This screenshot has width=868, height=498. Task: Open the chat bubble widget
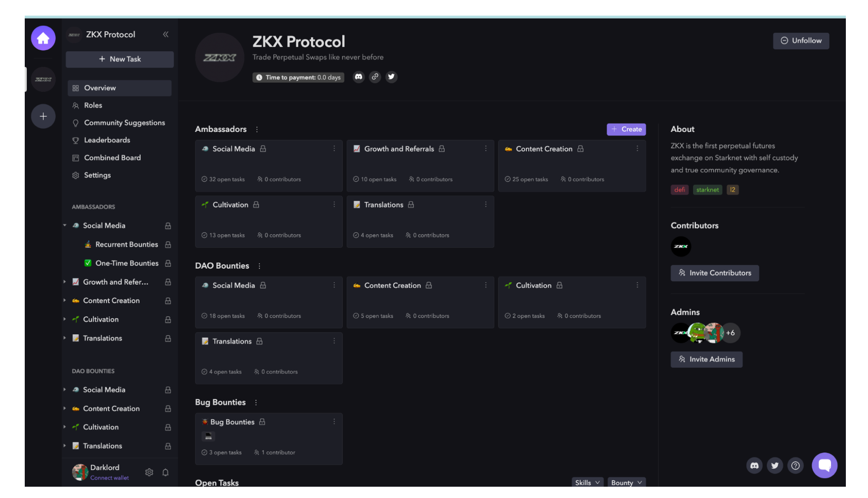coord(825,465)
